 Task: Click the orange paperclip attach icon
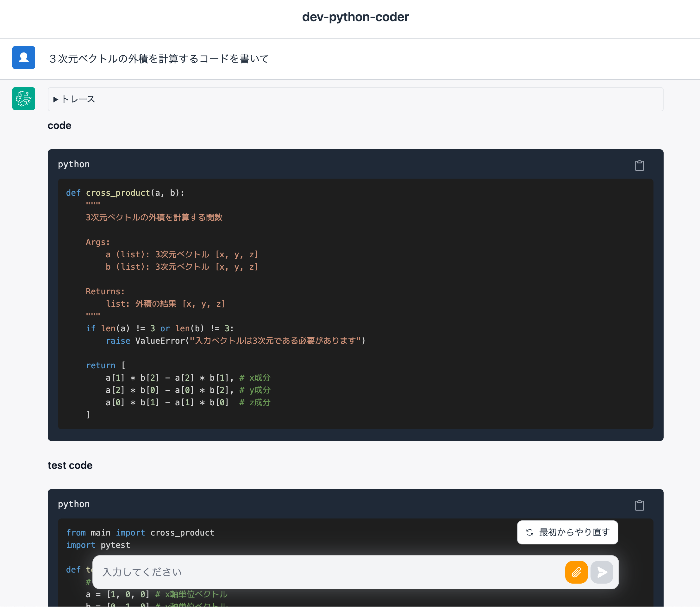click(x=576, y=572)
